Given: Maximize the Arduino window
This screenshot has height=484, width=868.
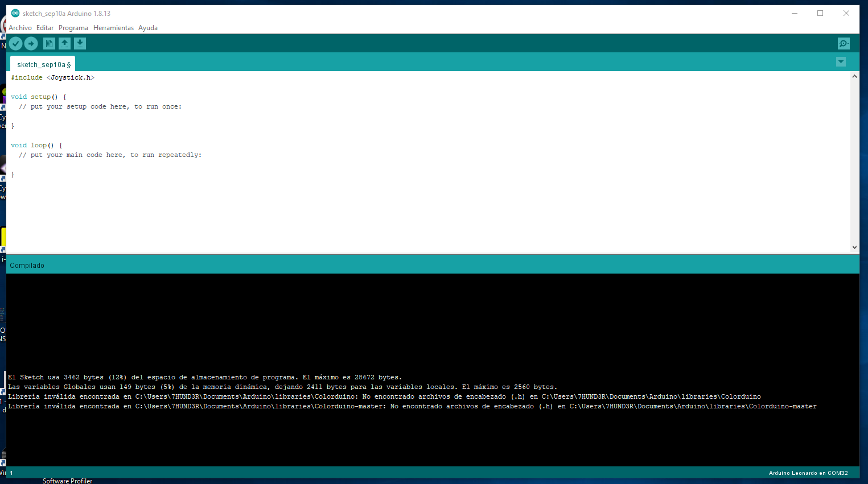Looking at the screenshot, I should (820, 13).
